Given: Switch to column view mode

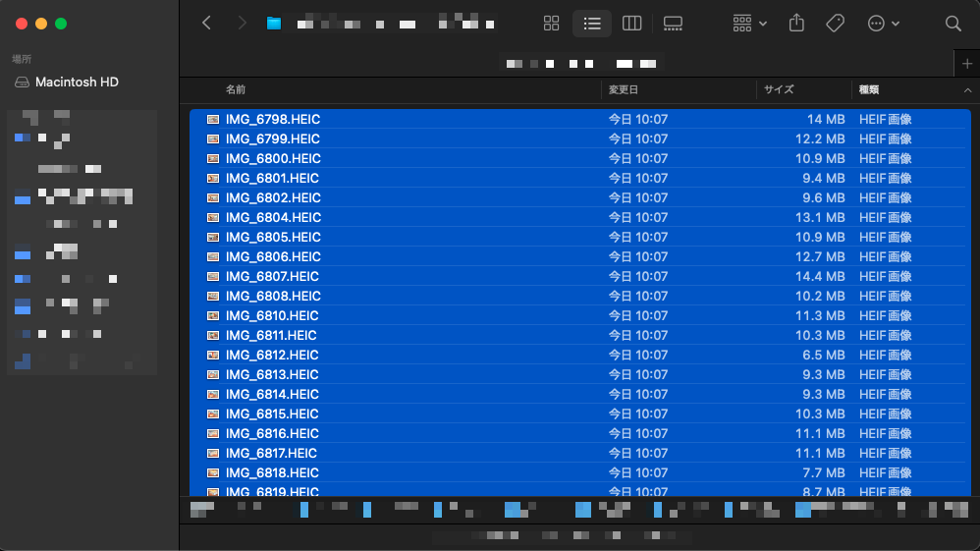Looking at the screenshot, I should click(x=632, y=24).
